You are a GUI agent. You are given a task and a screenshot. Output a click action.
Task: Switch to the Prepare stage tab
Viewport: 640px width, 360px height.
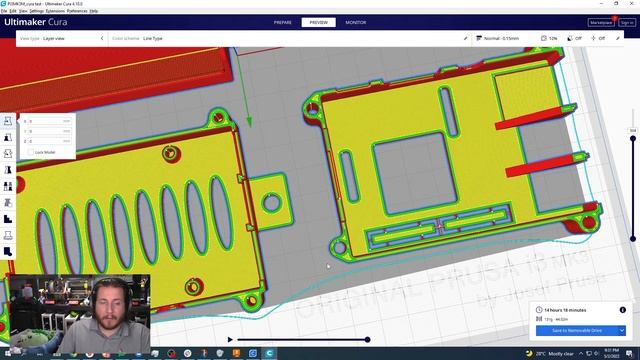point(283,22)
